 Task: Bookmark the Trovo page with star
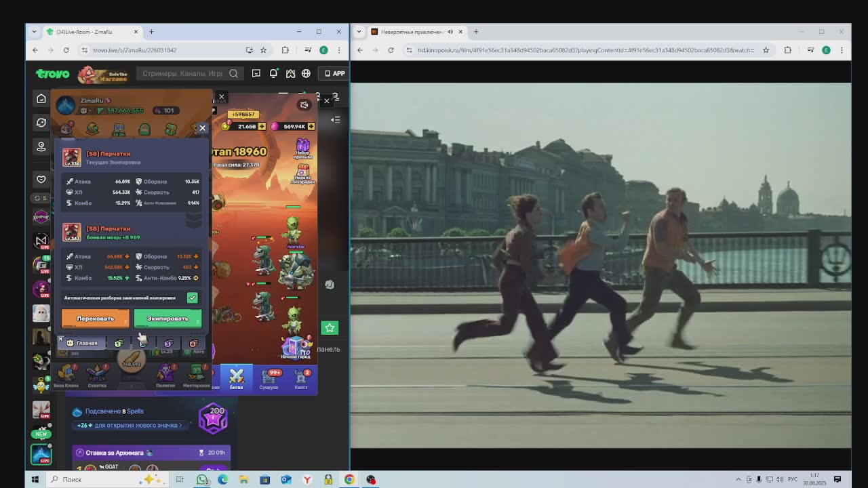[x=263, y=50]
